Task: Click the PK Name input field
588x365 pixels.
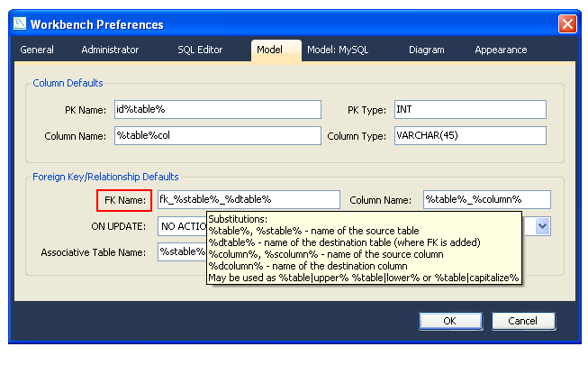Action: [x=216, y=109]
